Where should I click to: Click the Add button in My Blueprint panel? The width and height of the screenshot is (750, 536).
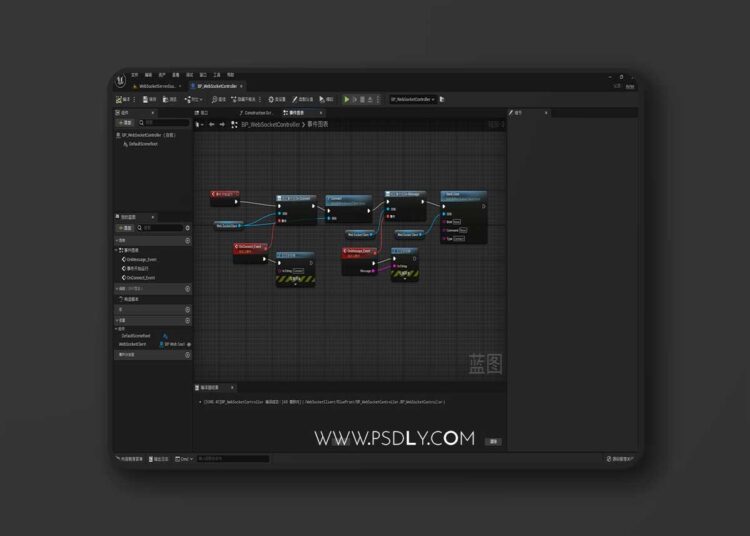click(125, 228)
